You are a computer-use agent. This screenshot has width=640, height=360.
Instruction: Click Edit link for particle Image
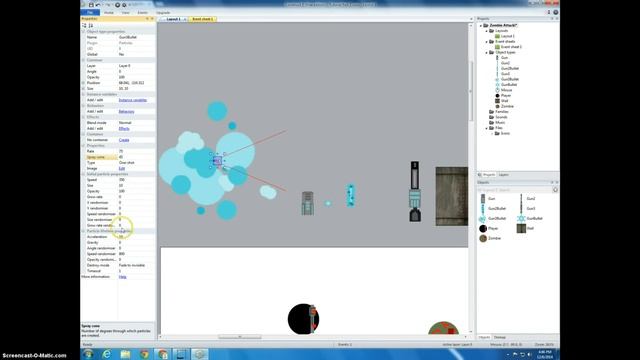(122, 169)
